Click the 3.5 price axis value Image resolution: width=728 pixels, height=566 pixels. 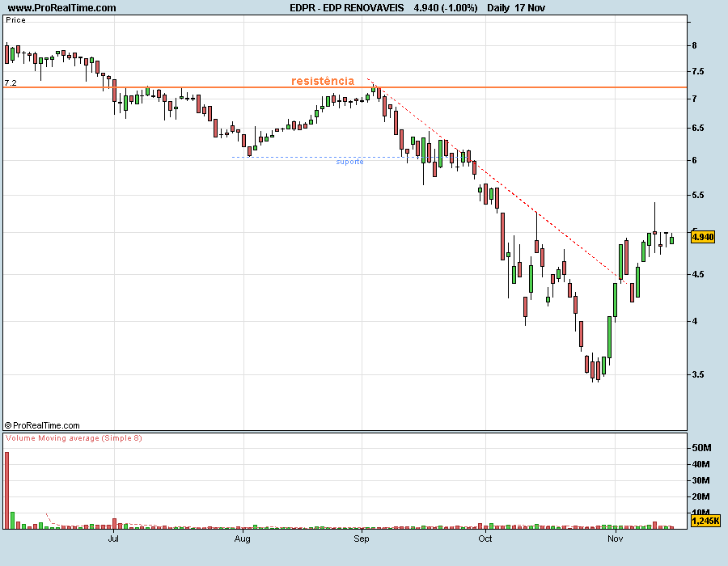click(698, 375)
